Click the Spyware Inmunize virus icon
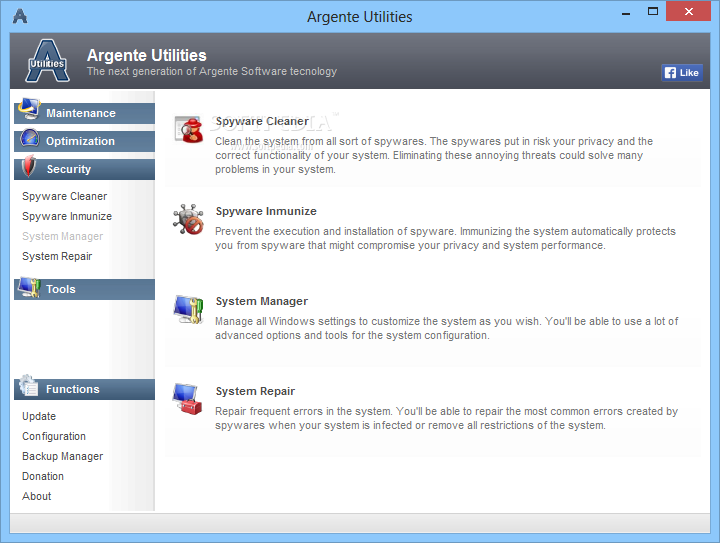This screenshot has height=543, width=720. (x=188, y=219)
